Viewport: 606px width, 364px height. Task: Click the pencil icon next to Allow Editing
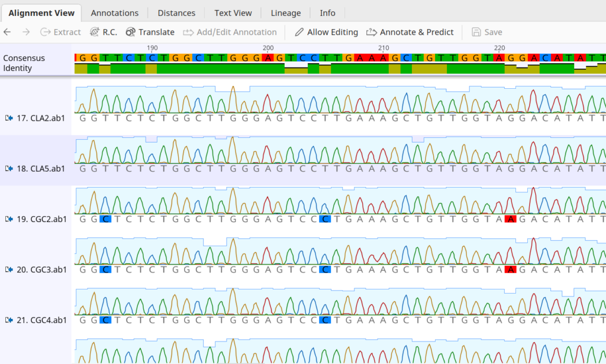click(299, 32)
